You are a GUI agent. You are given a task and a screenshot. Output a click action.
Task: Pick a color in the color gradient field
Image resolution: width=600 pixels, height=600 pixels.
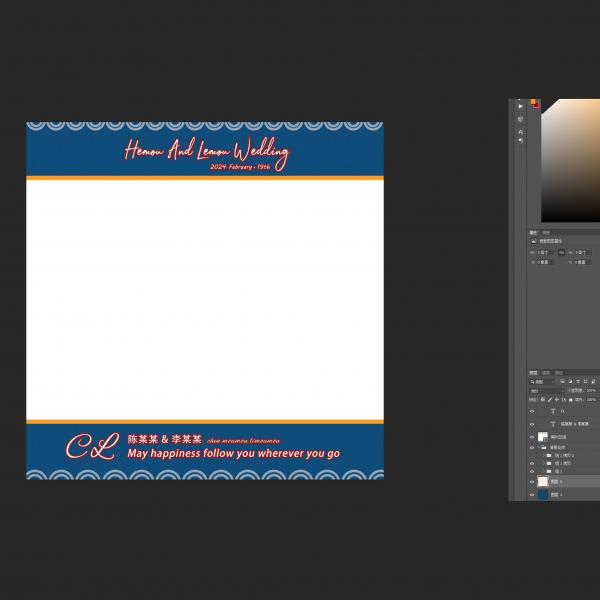(x=570, y=160)
